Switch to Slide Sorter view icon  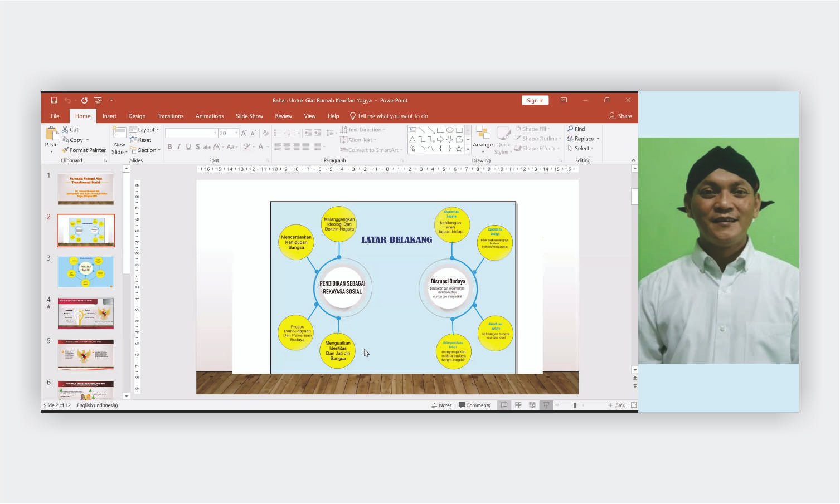click(x=518, y=405)
